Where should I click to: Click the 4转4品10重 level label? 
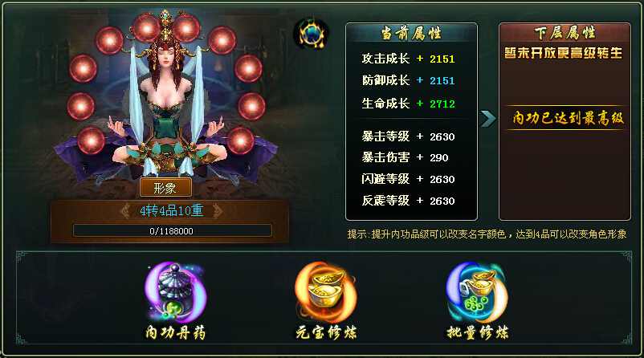[172, 210]
